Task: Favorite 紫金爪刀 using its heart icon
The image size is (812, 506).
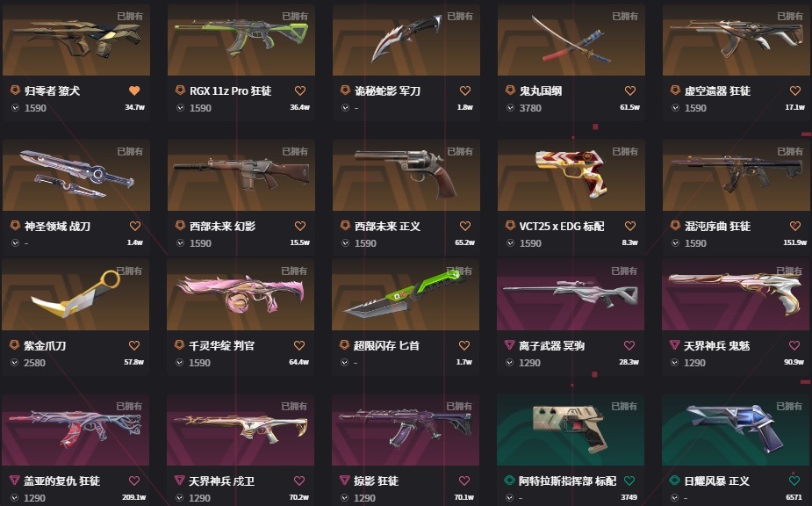Action: (134, 345)
